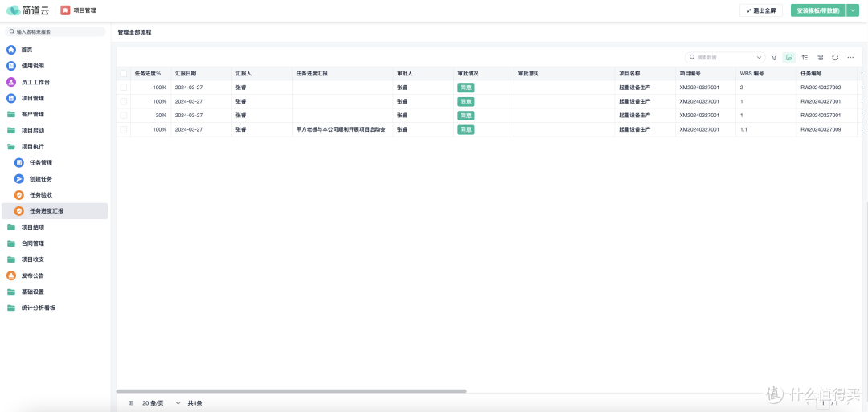The image size is (868, 412).
Task: Click the 使用说明 document icon
Action: click(11, 66)
